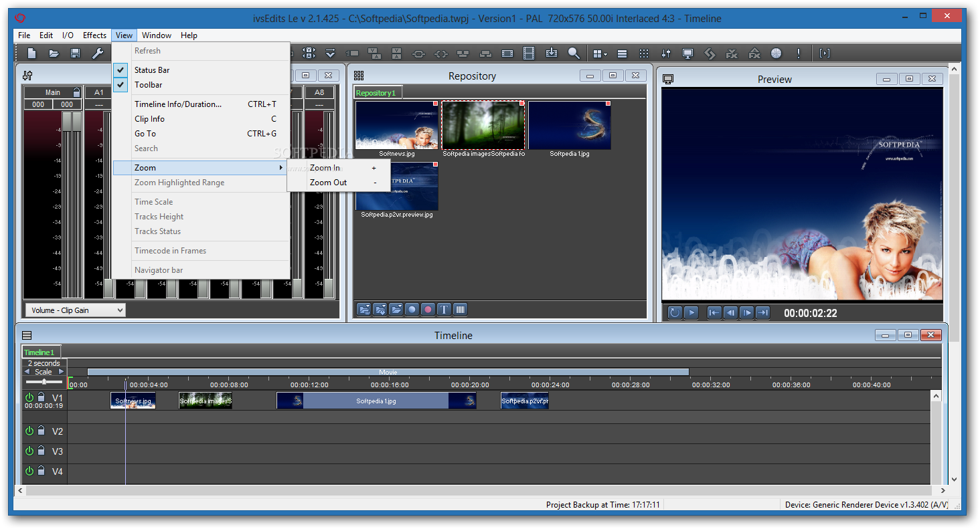980x529 pixels.
Task: Click the magnifying glass search icon
Action: [574, 54]
